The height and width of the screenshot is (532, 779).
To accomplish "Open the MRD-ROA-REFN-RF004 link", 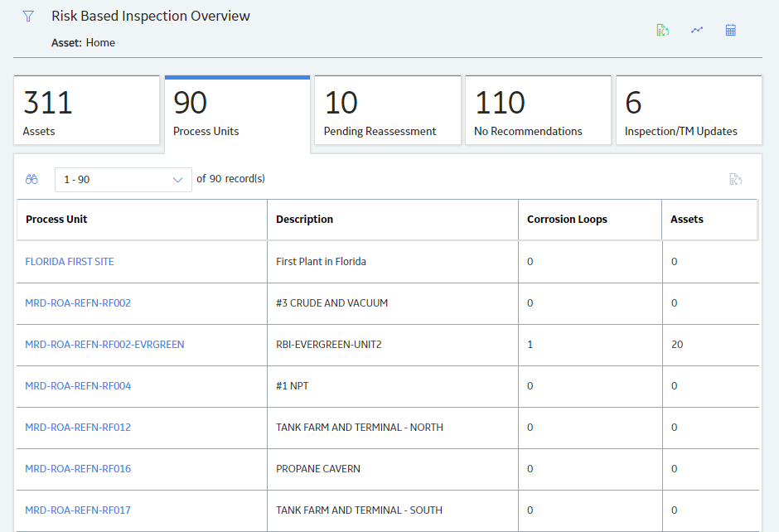I will coord(78,386).
